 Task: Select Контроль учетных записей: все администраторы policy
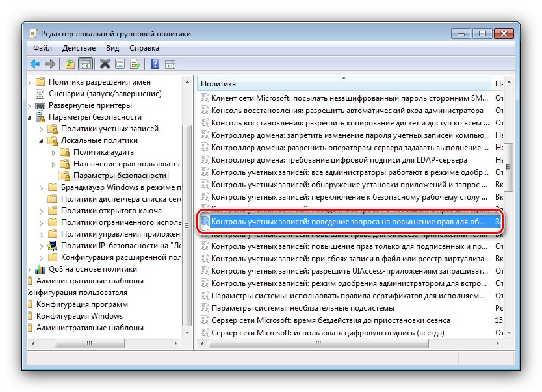click(x=350, y=172)
